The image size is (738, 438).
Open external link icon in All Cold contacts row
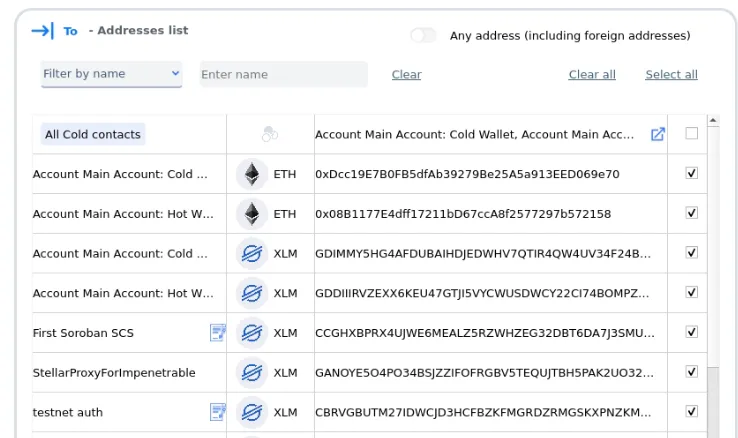click(x=658, y=135)
